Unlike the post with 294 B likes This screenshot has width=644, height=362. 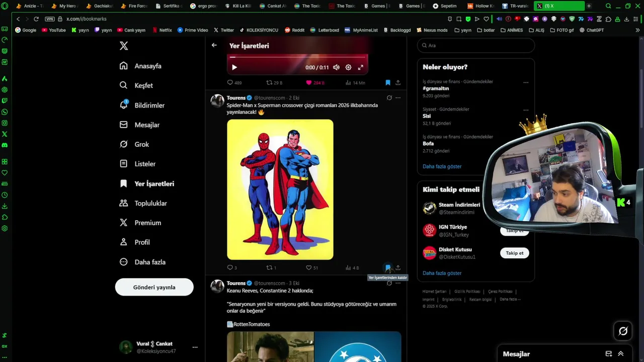click(315, 82)
